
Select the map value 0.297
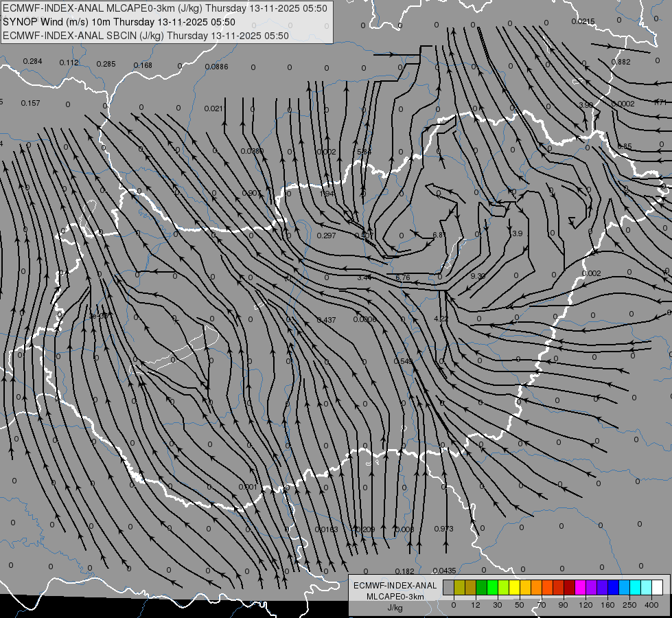point(326,236)
